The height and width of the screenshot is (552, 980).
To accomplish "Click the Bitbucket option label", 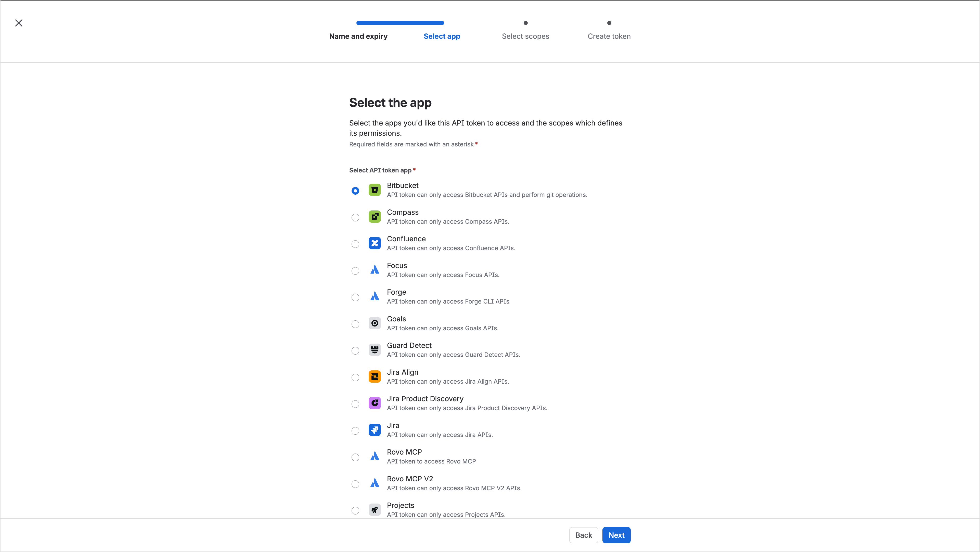I will click(x=403, y=185).
